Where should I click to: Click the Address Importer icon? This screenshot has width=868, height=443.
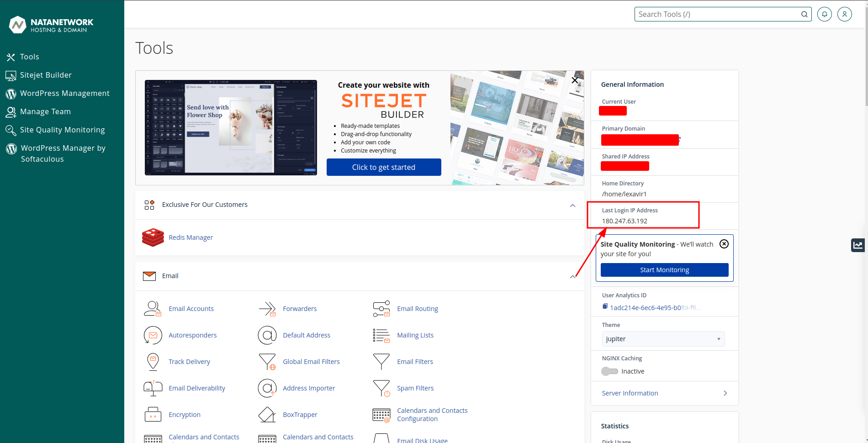(267, 388)
